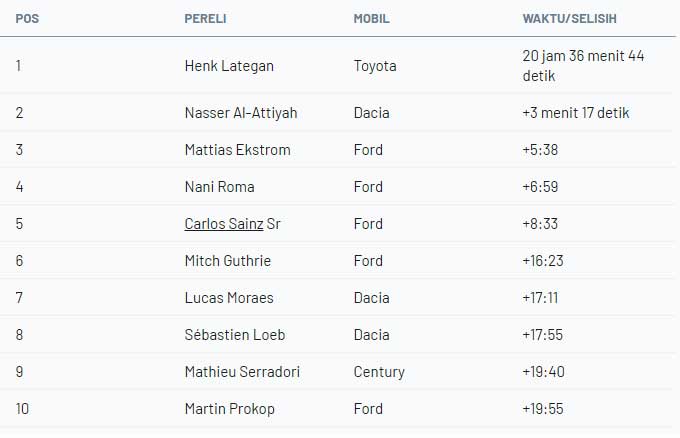Click Mitch Guthrie's name
The width and height of the screenshot is (680, 438).
(x=228, y=261)
